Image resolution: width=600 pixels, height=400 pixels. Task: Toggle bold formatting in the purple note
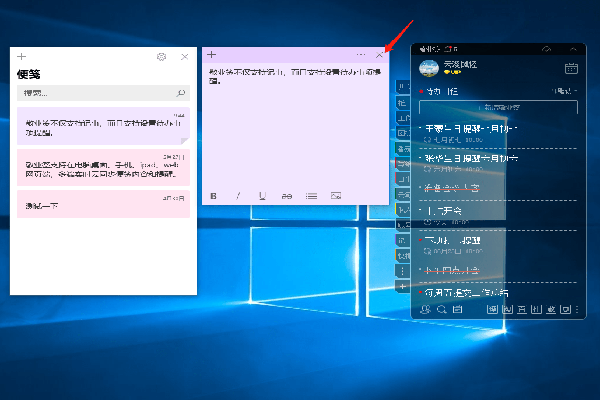(214, 196)
